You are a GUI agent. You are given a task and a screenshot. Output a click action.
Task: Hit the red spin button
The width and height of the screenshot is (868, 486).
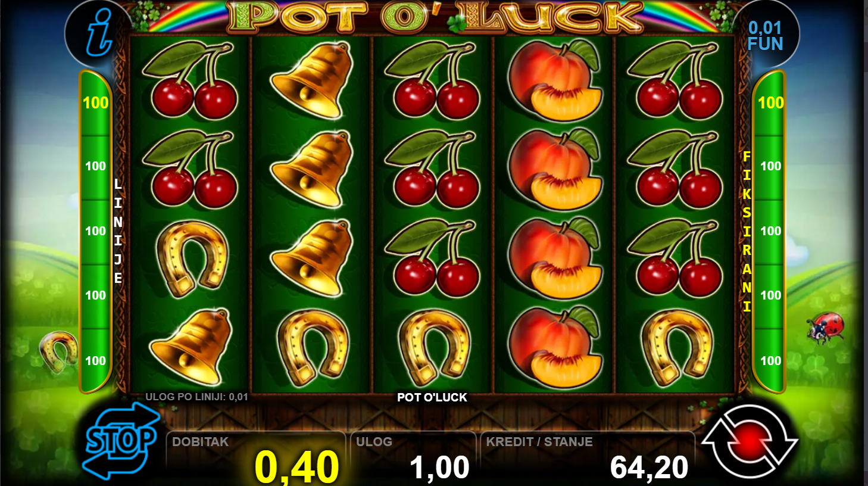[x=750, y=441]
